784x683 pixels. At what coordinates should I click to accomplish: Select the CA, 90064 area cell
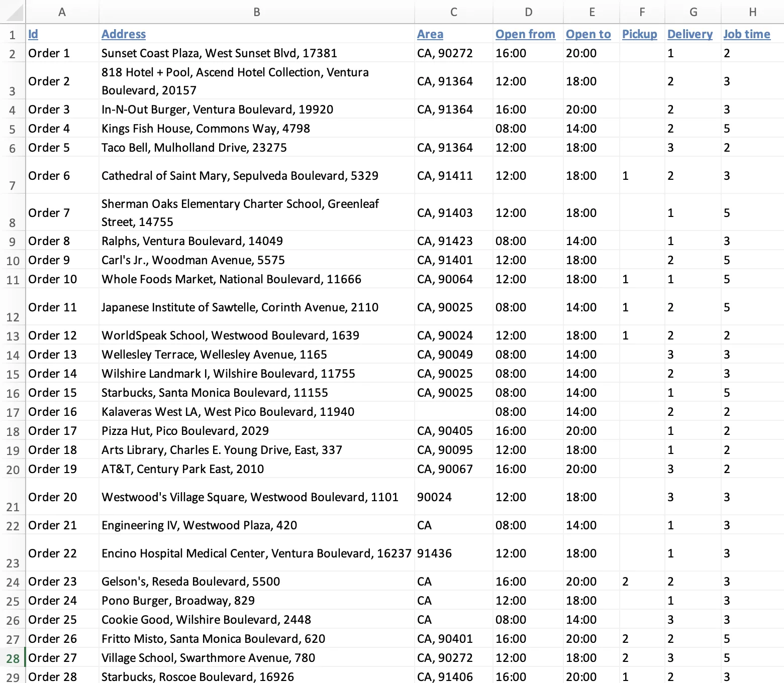tap(453, 279)
